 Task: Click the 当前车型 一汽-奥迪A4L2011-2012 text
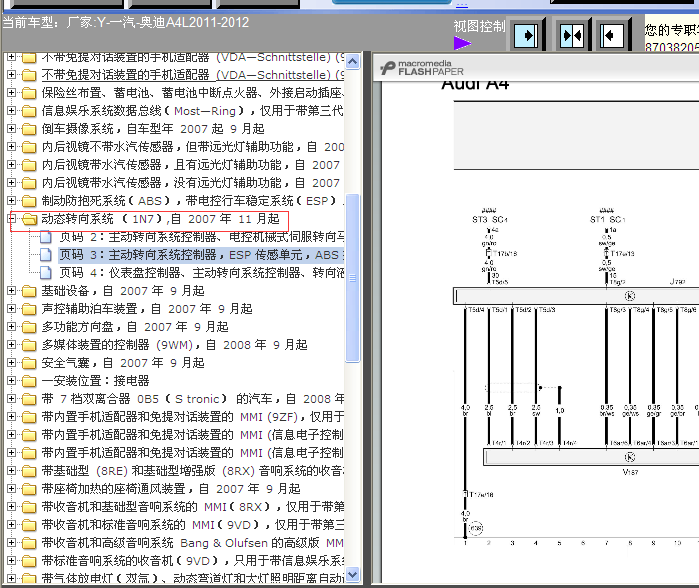pos(126,22)
